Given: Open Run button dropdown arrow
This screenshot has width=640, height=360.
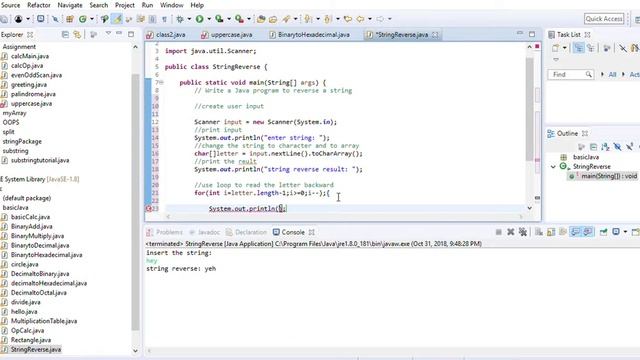Looking at the screenshot, I should click(209, 19).
